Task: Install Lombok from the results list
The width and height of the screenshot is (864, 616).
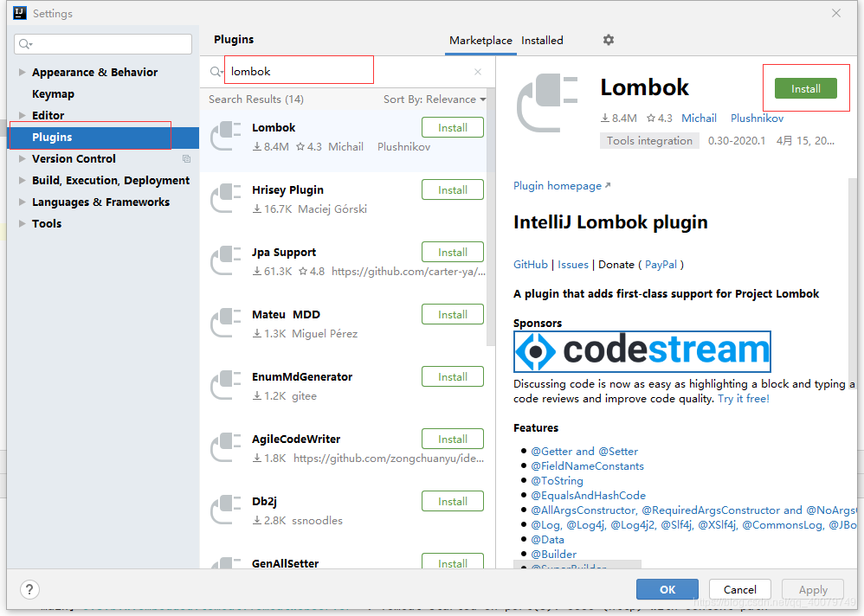Action: [x=453, y=128]
